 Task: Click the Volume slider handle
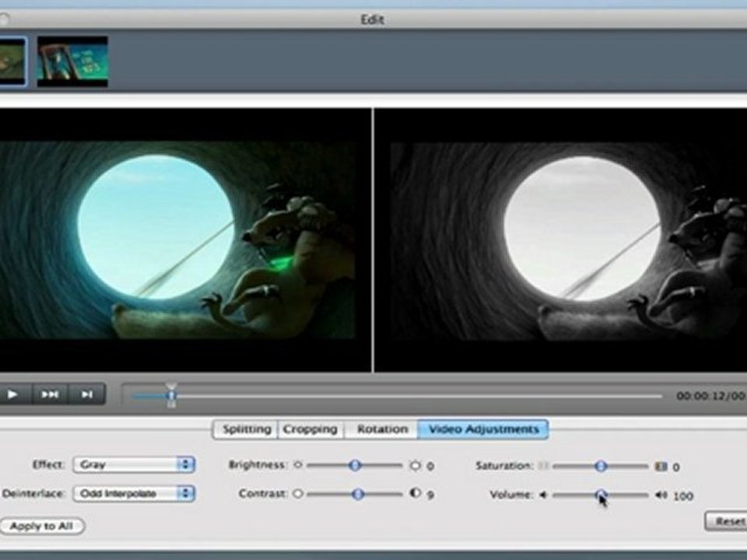coord(601,495)
